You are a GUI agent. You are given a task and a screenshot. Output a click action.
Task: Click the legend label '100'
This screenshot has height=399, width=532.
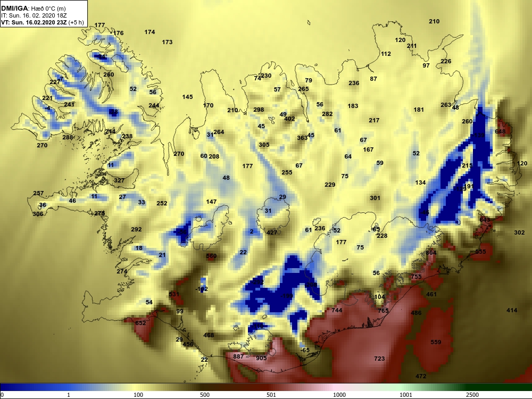138,395
